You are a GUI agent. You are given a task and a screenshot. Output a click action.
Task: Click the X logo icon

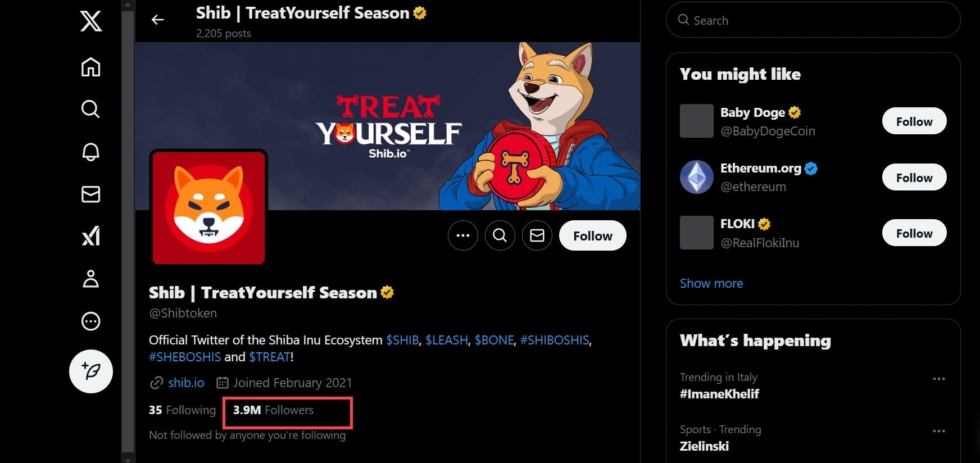pyautogui.click(x=91, y=22)
